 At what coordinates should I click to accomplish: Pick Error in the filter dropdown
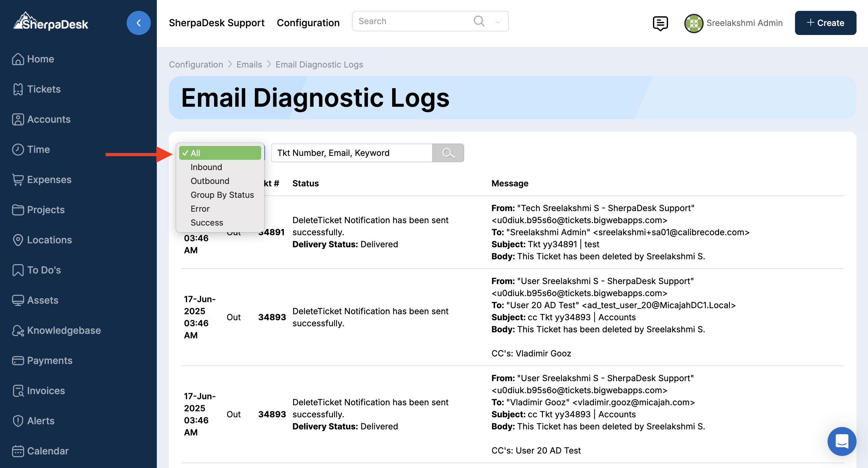pos(200,209)
